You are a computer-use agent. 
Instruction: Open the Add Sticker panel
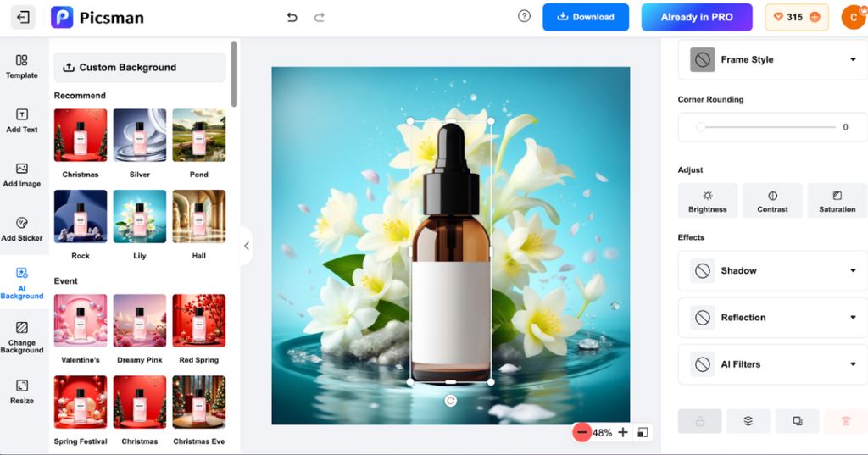(21, 229)
